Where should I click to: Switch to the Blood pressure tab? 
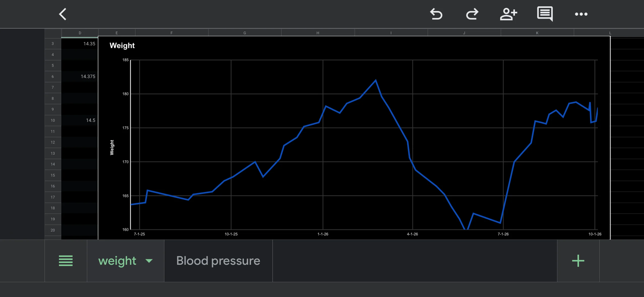coord(218,261)
